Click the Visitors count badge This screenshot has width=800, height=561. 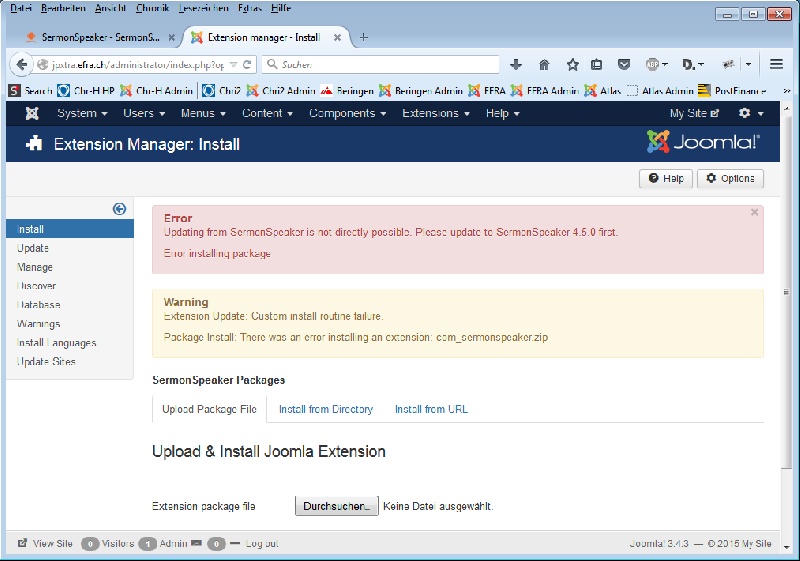click(90, 544)
